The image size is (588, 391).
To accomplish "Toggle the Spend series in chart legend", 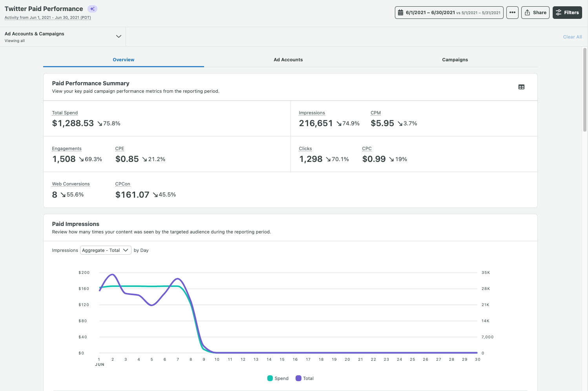I will coord(278,378).
